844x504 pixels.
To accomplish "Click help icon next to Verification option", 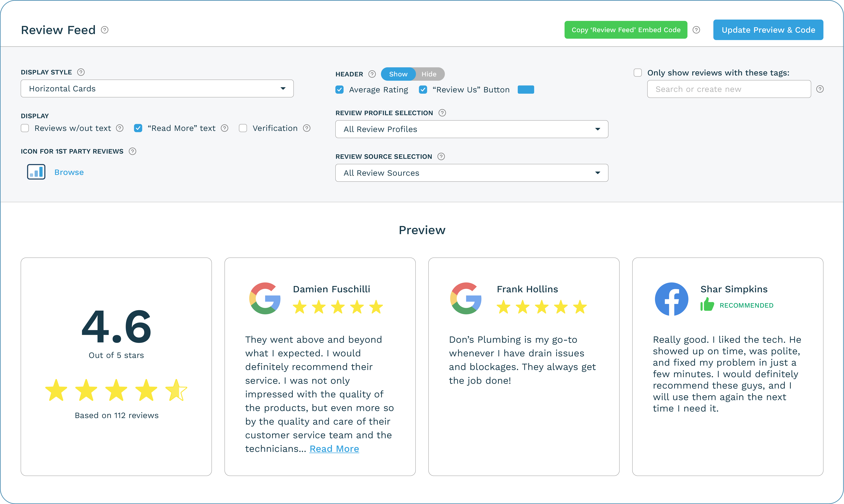I will point(307,128).
